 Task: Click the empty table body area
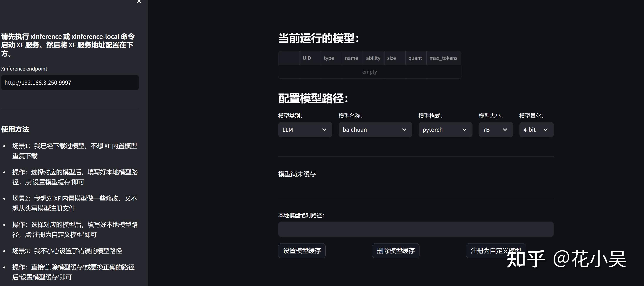point(369,72)
